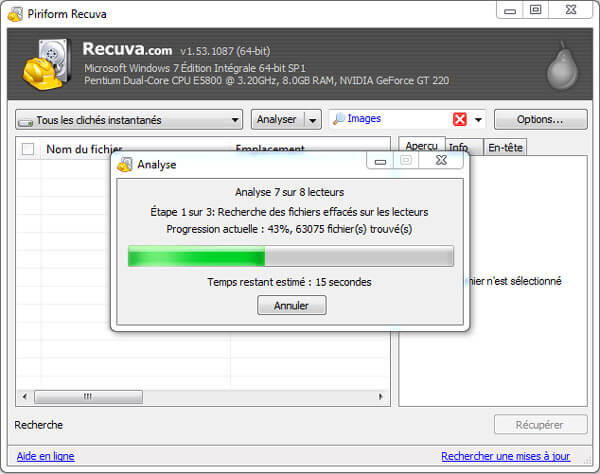Click the 'Étape 1 sur 3' status line
Image resolution: width=600 pixels, height=474 pixels.
289,212
